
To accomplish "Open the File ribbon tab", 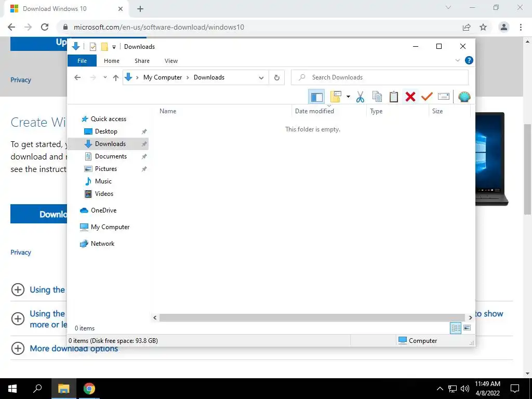I will pyautogui.click(x=82, y=61).
